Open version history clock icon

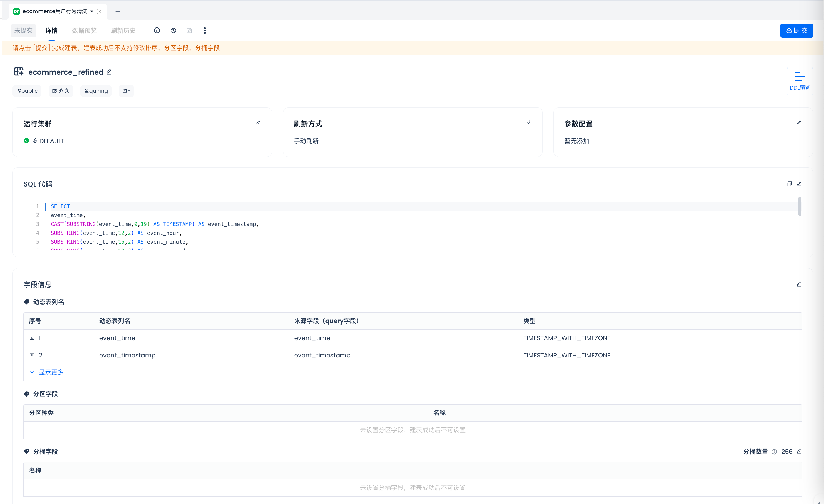click(x=173, y=31)
